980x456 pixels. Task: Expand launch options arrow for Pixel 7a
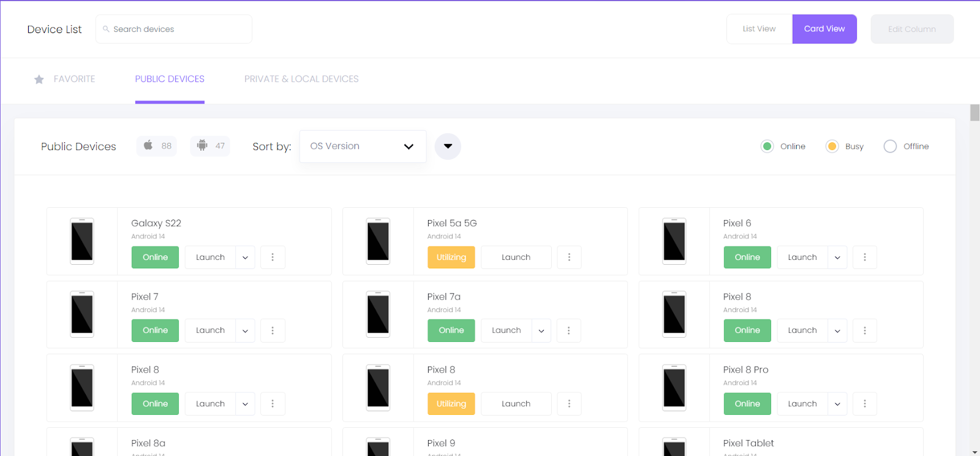click(x=541, y=330)
